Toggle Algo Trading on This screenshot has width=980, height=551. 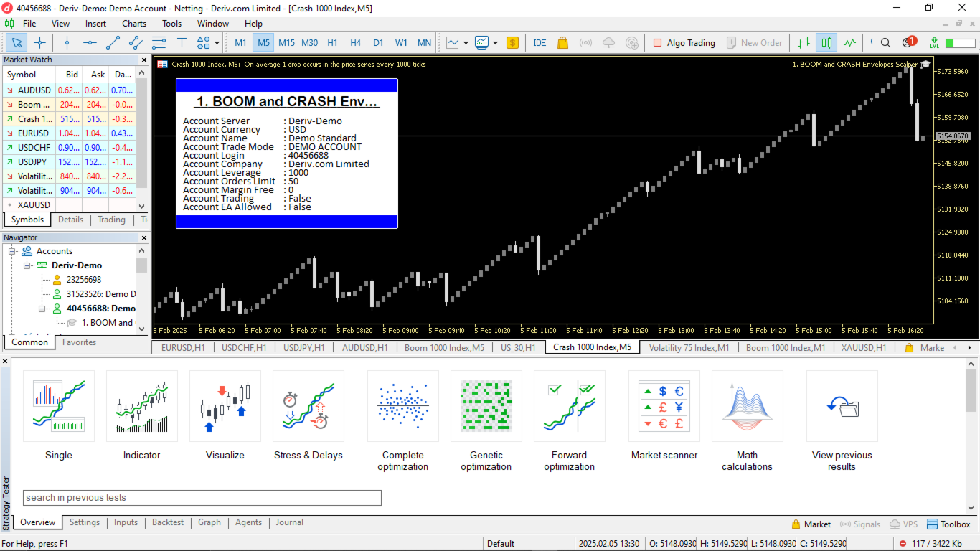point(684,42)
